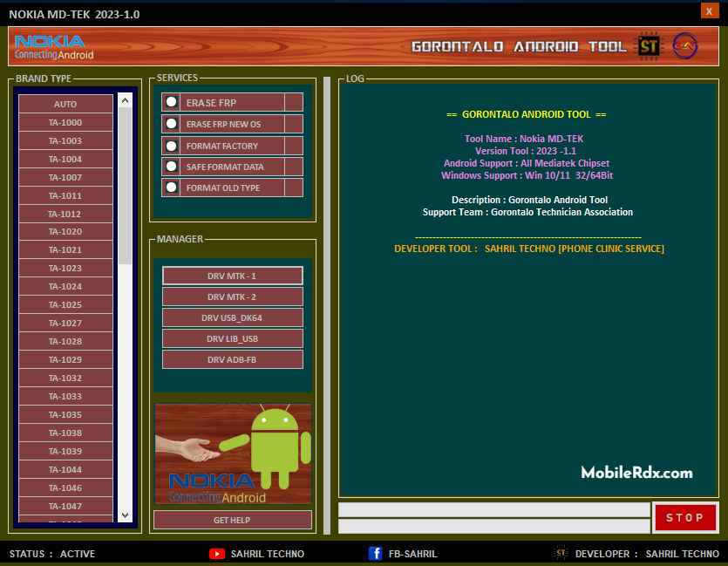Image resolution: width=728 pixels, height=566 pixels.
Task: Click the brand list scrollbar thumb
Action: [125, 186]
